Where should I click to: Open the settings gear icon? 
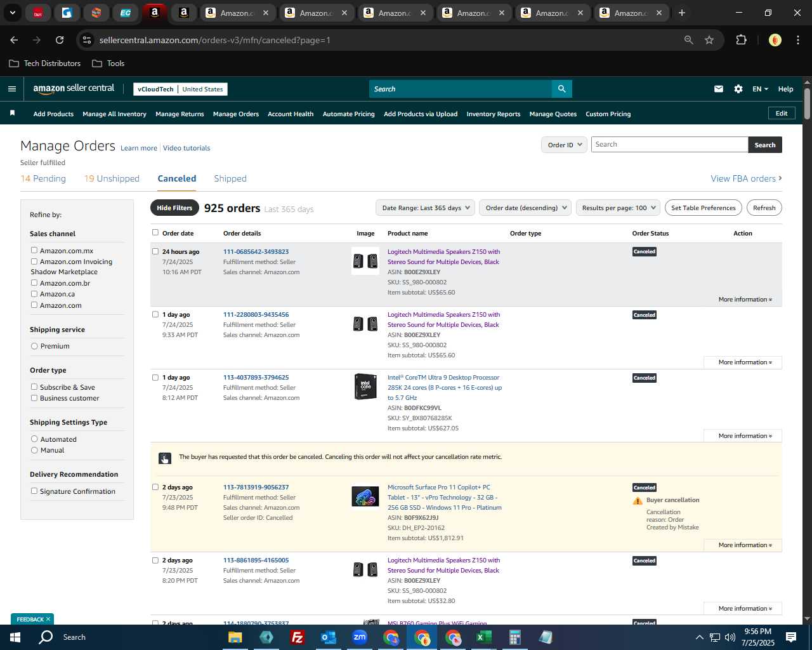click(x=738, y=89)
